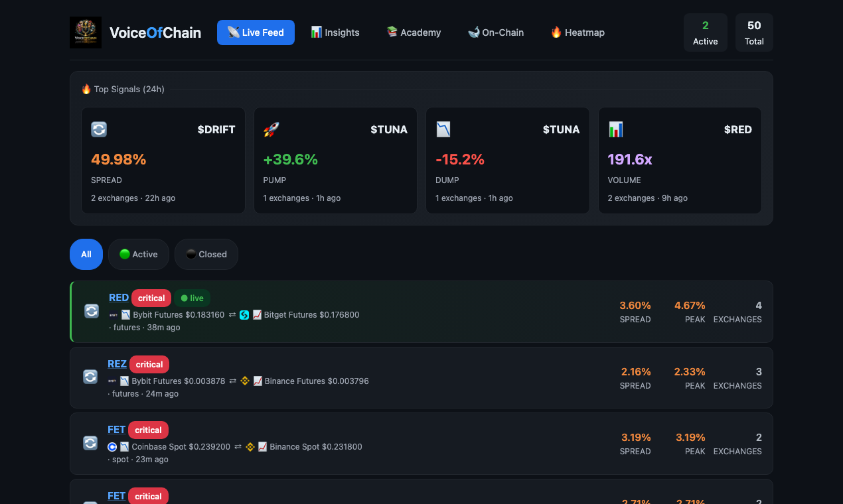Click the 2 Active counter badge
The height and width of the screenshot is (504, 843).
click(705, 32)
